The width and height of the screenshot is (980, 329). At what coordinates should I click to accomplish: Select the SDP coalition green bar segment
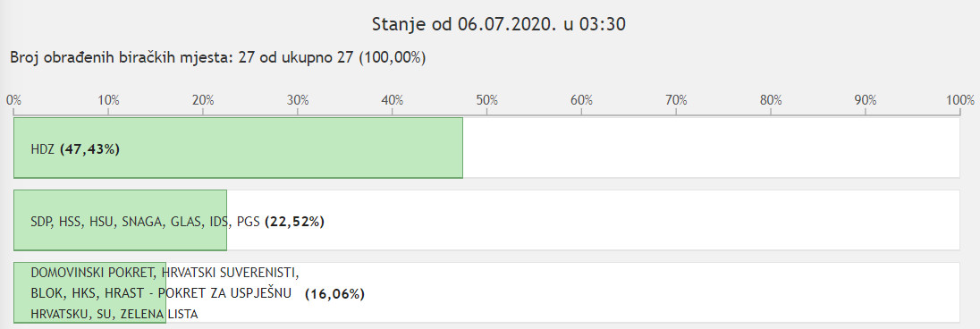coord(120,220)
